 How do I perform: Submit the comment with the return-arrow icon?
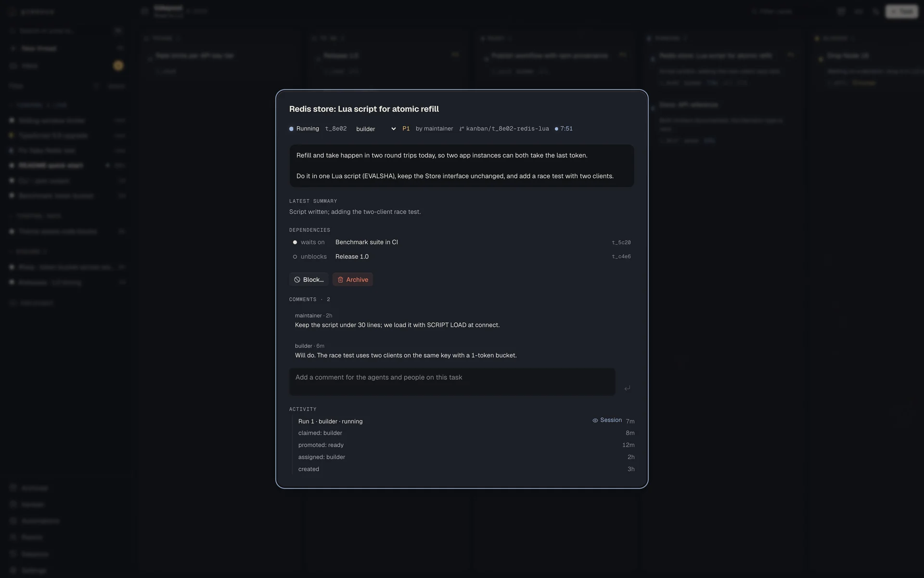(627, 388)
